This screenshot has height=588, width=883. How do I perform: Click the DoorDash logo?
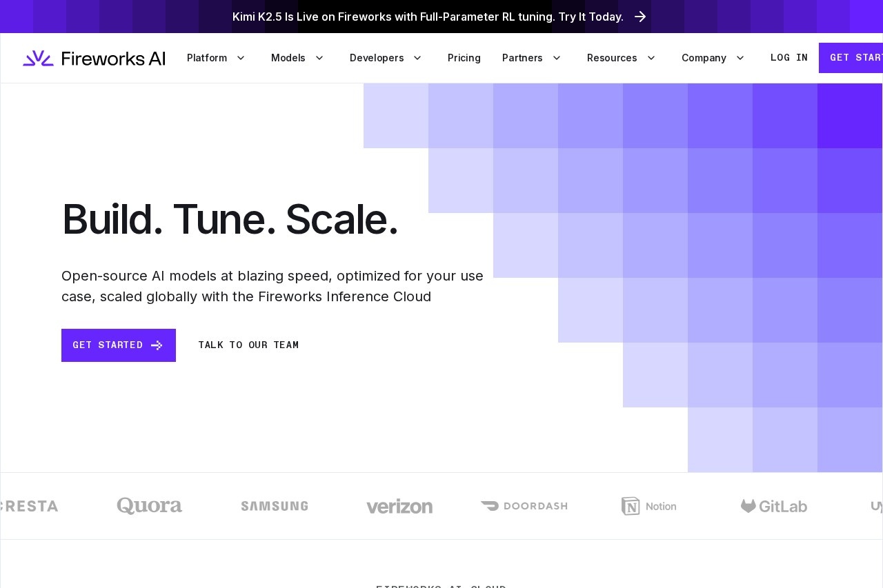click(x=524, y=506)
